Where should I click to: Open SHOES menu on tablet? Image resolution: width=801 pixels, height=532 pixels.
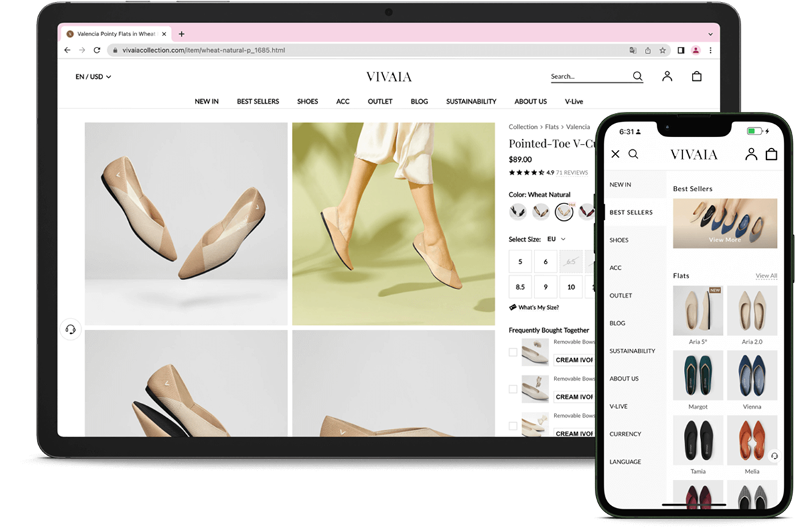click(307, 102)
